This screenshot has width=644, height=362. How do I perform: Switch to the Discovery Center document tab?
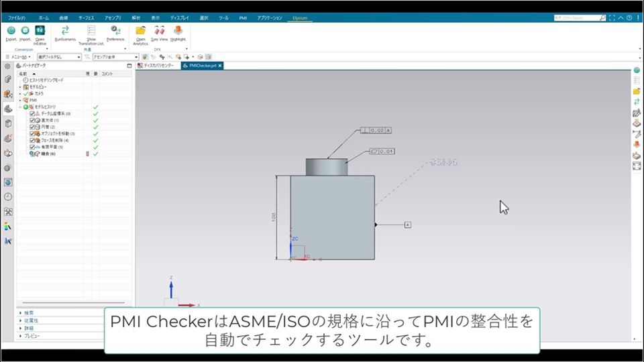(x=158, y=66)
